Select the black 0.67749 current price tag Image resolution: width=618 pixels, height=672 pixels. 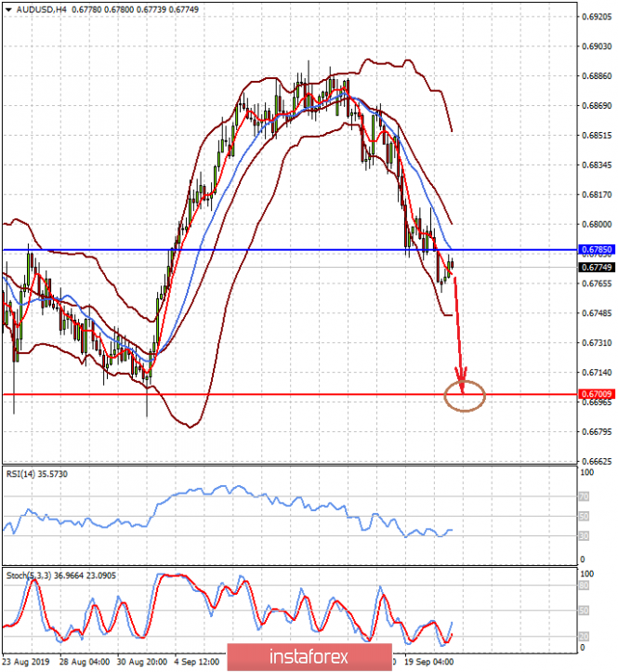pos(596,268)
